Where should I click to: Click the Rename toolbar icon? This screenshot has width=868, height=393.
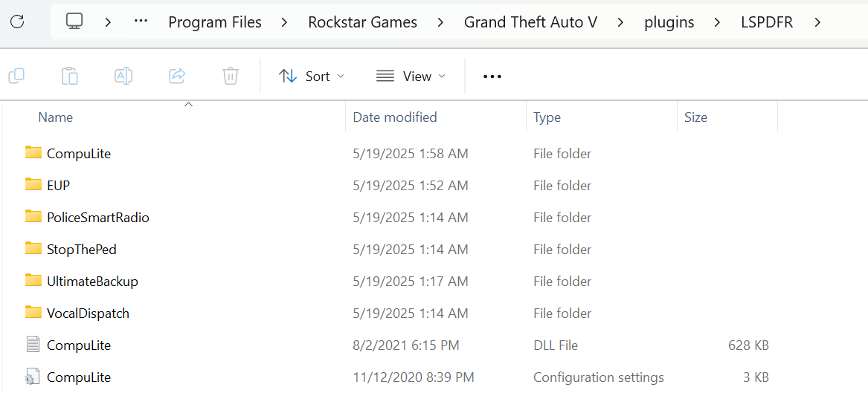(x=123, y=76)
